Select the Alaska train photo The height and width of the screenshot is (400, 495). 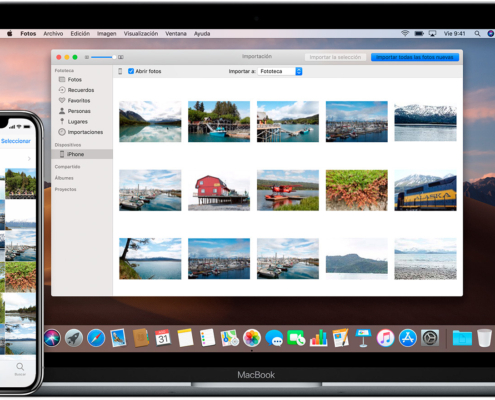(425, 190)
